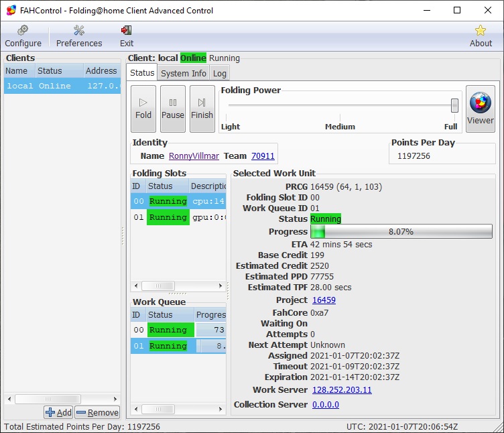The image size is (504, 433).
Task: Click the 8.07% progress bar
Action: (401, 231)
